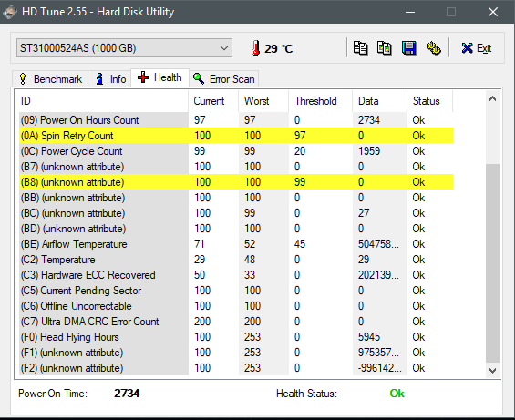Click the HD Tune title bar app icon
Screen dimensions: 515x420
point(9,12)
